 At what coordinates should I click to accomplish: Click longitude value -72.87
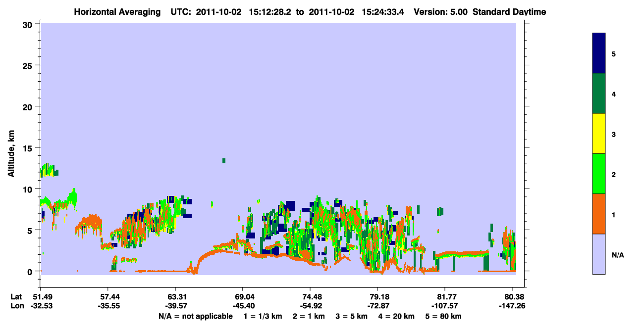point(377,306)
